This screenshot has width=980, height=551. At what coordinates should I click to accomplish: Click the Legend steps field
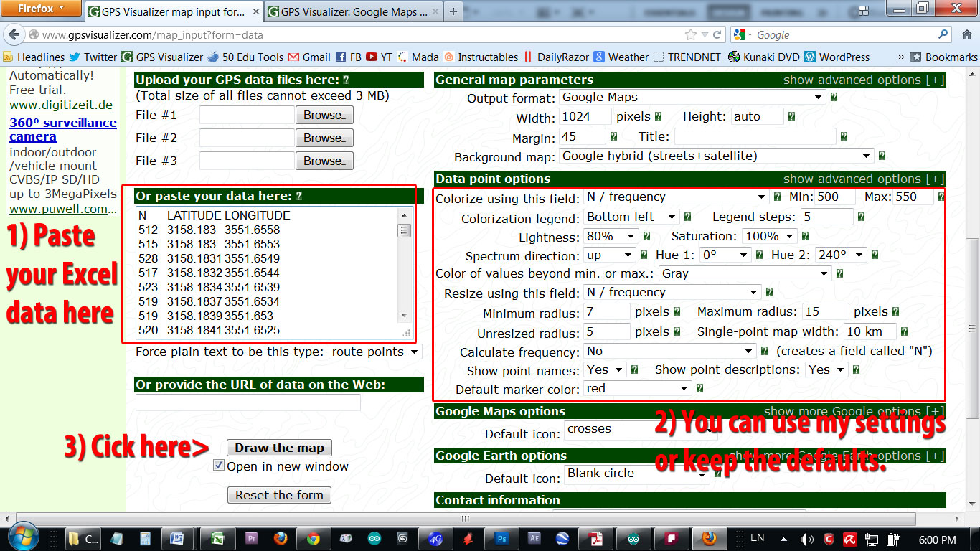826,217
